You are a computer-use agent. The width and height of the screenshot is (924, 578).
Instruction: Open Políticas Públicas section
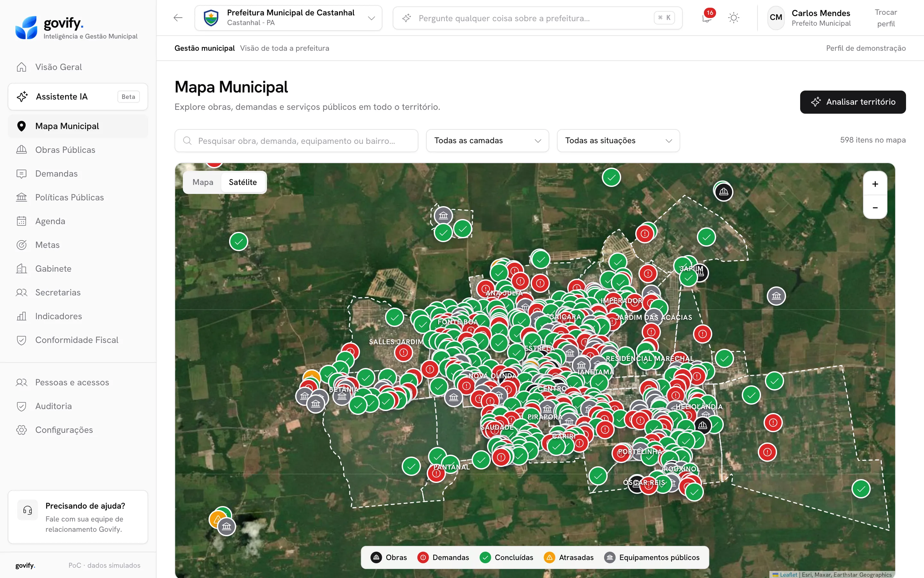coord(78,197)
